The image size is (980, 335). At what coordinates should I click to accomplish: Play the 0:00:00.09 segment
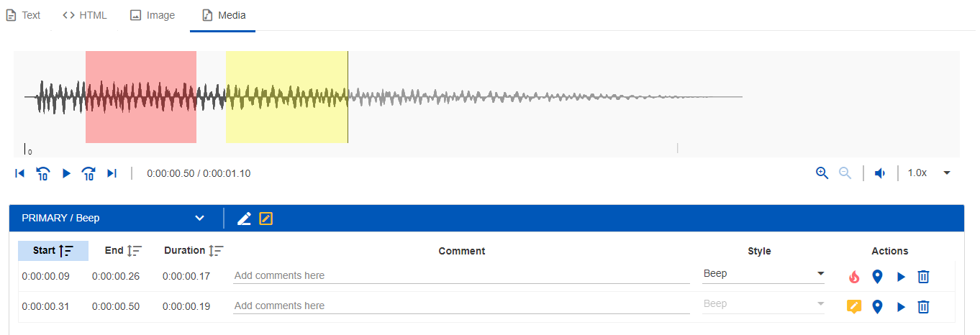click(x=901, y=277)
